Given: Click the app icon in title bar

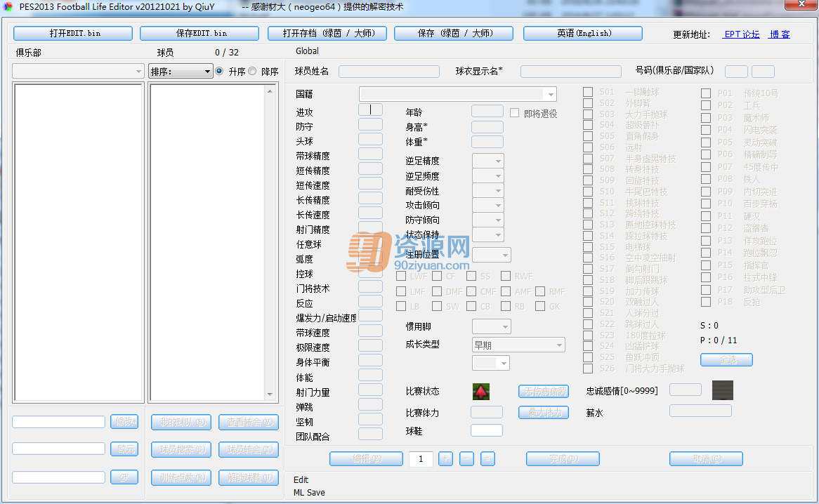Looking at the screenshot, I should point(8,7).
